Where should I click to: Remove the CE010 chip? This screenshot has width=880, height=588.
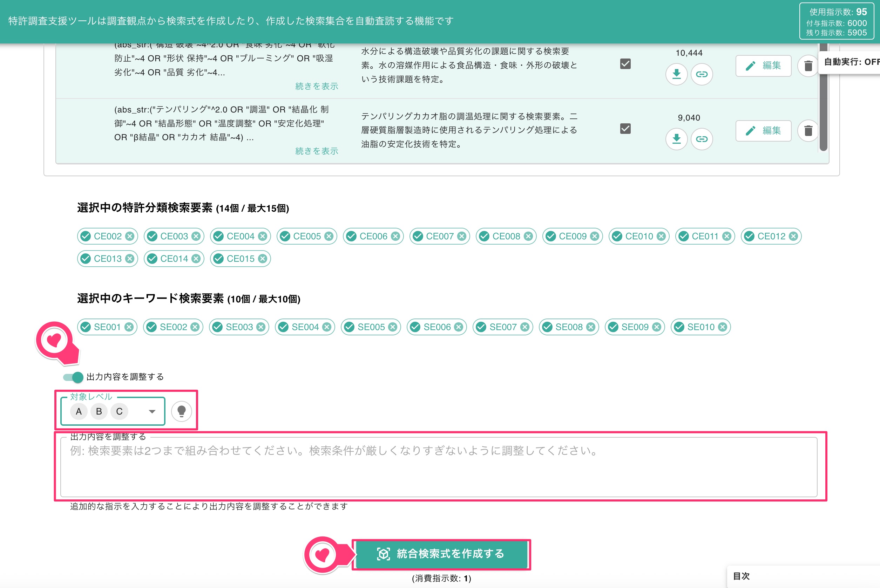point(661,236)
